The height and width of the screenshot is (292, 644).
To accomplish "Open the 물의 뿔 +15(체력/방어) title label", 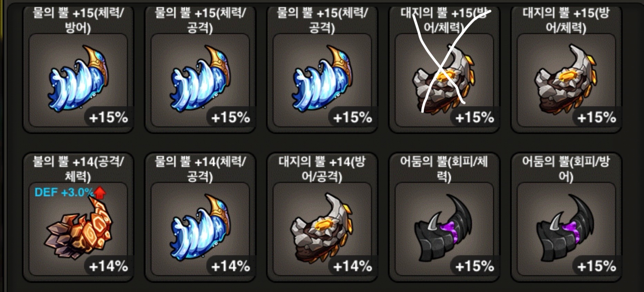I will pyautogui.click(x=78, y=20).
